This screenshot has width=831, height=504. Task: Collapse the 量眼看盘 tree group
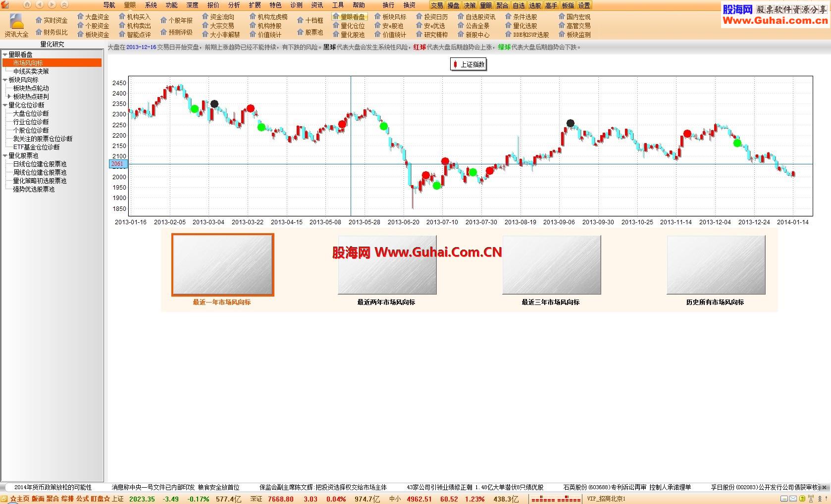click(5, 54)
